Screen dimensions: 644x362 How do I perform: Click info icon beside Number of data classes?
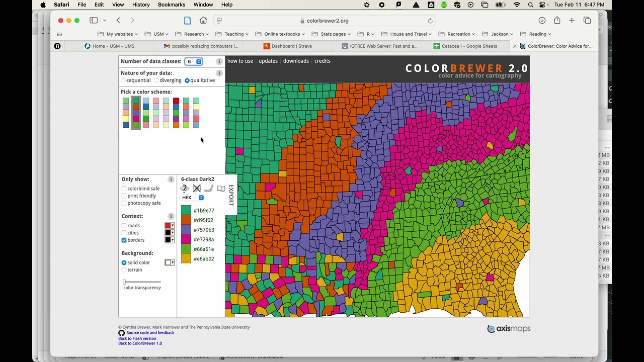[x=219, y=61]
